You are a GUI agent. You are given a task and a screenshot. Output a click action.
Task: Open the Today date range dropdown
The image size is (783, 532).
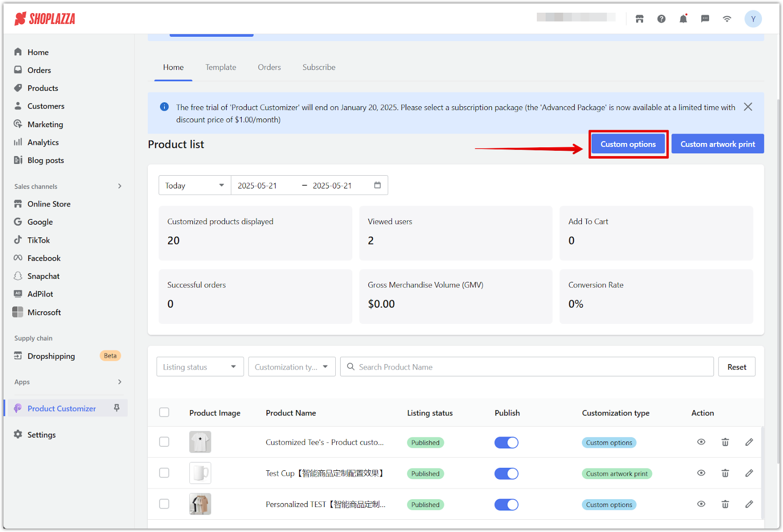(195, 185)
